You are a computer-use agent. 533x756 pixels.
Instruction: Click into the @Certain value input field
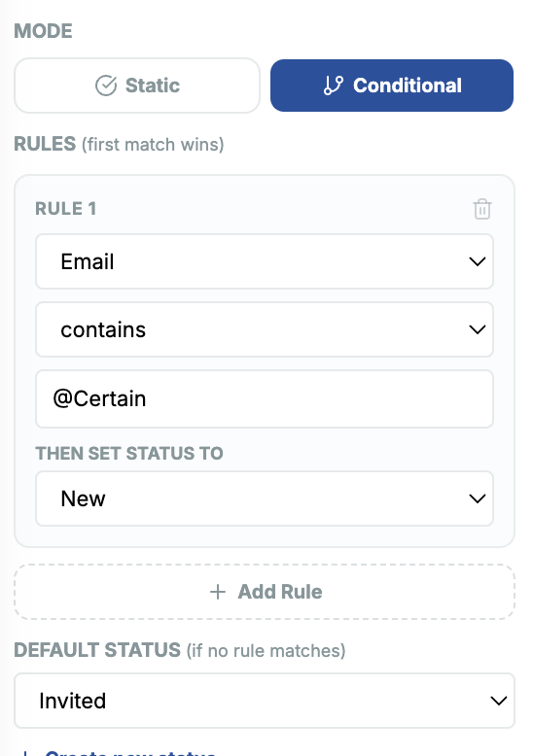coord(265,398)
